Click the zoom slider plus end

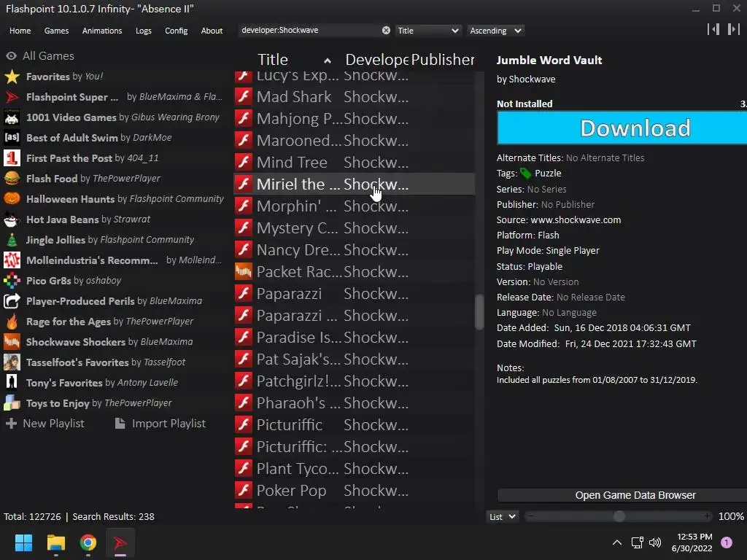(x=708, y=516)
